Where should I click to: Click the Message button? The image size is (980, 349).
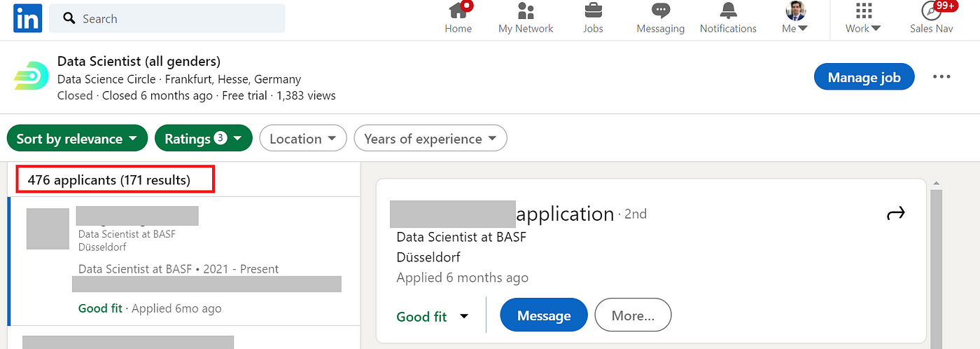coord(544,315)
